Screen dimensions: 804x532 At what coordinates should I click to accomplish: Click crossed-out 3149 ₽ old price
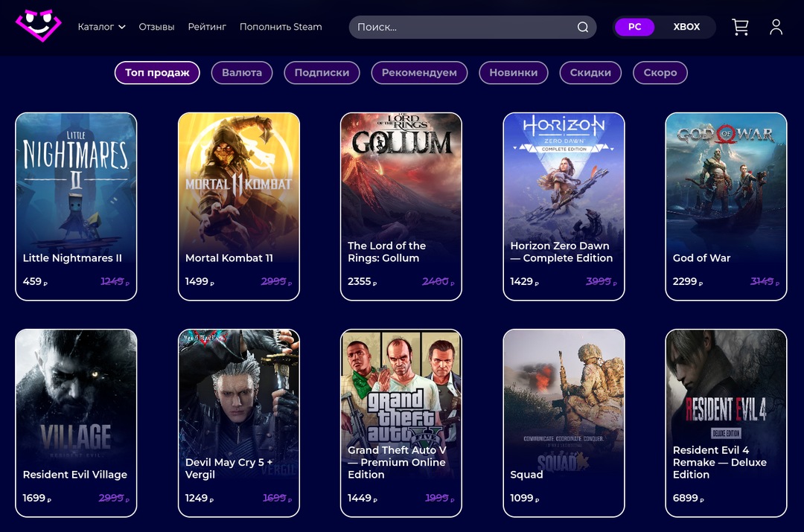pos(765,281)
